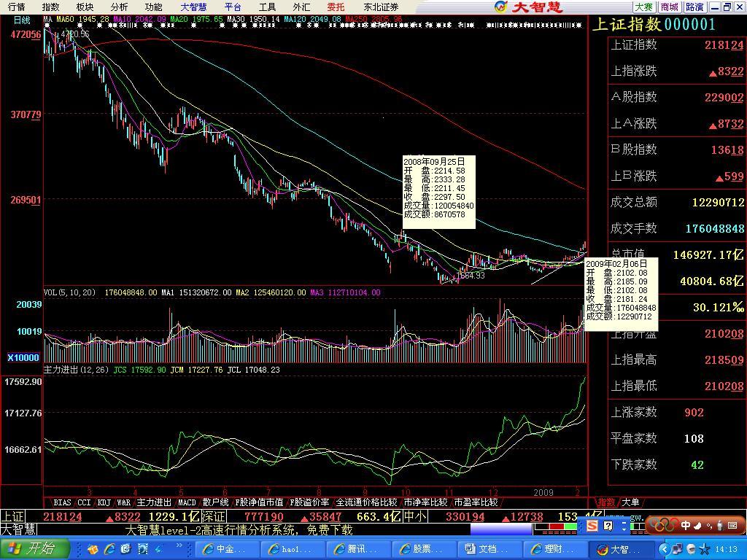
Task: Click the 1664.93 low price label
Action: [471, 275]
